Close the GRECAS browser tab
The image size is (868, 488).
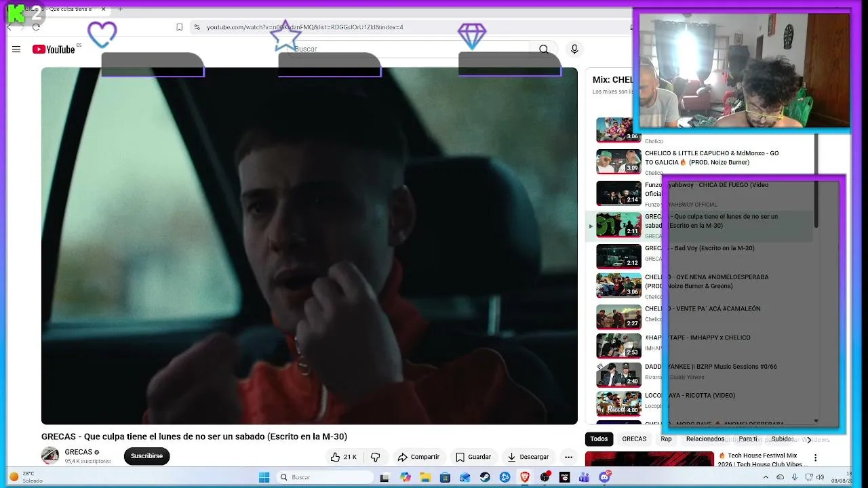point(103,9)
